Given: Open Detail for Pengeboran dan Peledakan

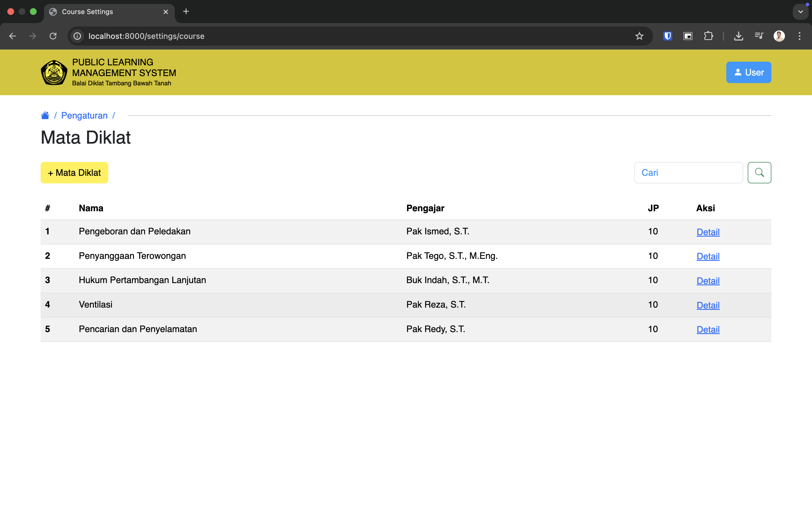Looking at the screenshot, I should (708, 232).
